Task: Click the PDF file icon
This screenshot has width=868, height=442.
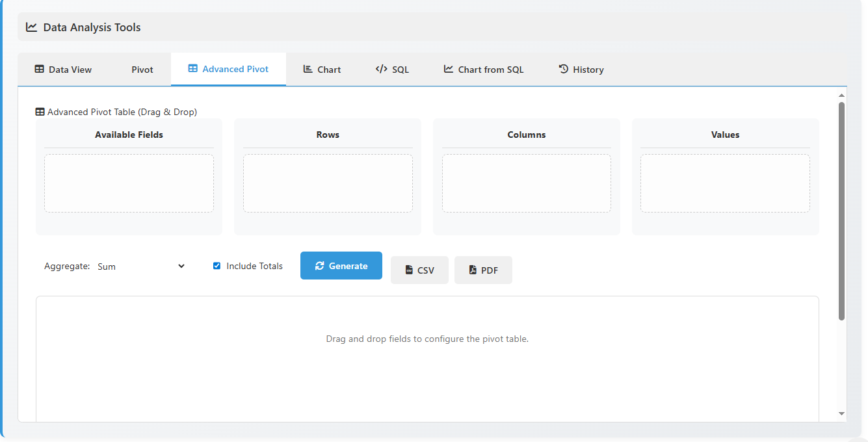Action: tap(473, 270)
